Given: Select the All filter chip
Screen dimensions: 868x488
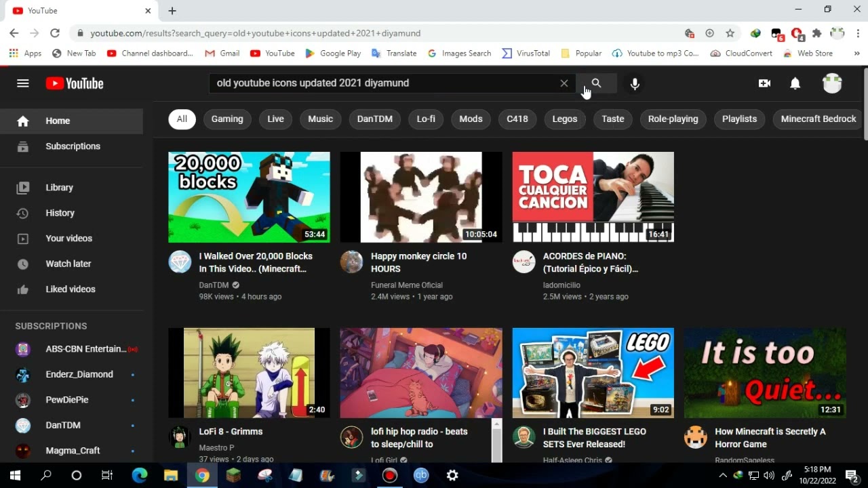Looking at the screenshot, I should coord(182,119).
